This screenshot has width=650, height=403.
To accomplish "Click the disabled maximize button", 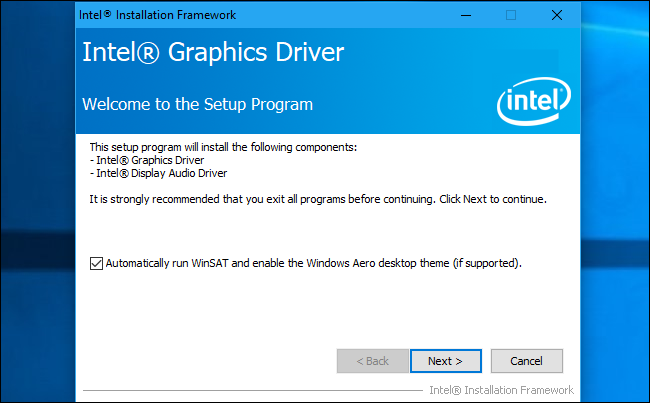I will [x=511, y=15].
